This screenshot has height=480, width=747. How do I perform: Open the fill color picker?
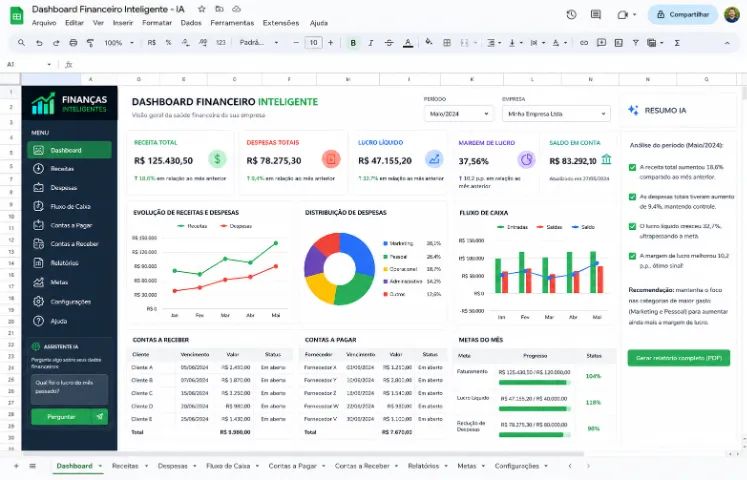coord(429,42)
